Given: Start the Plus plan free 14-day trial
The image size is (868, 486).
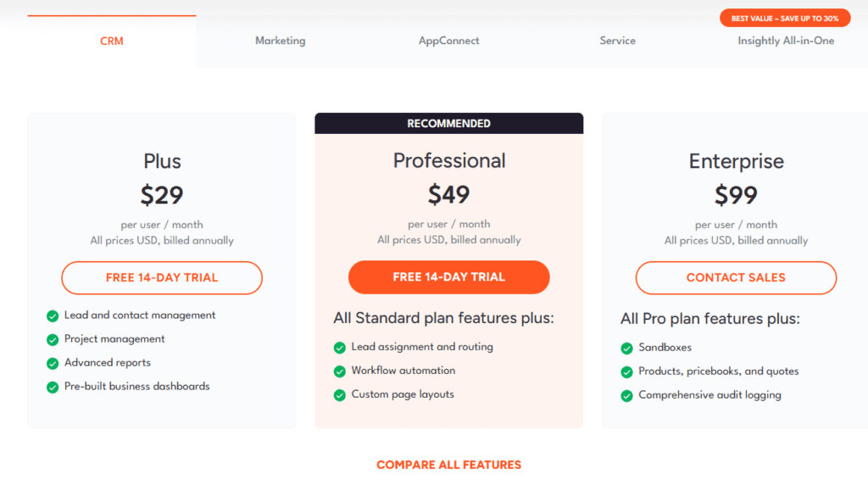Looking at the screenshot, I should 162,277.
